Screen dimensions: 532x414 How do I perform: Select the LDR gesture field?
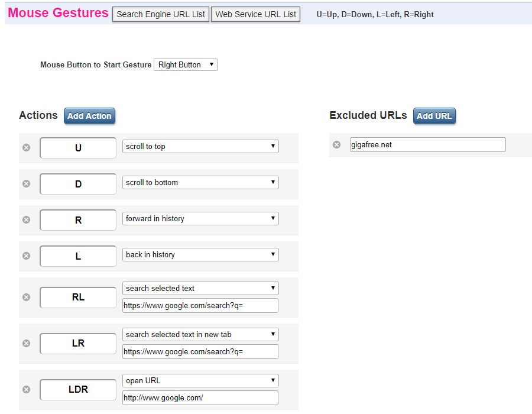78,390
